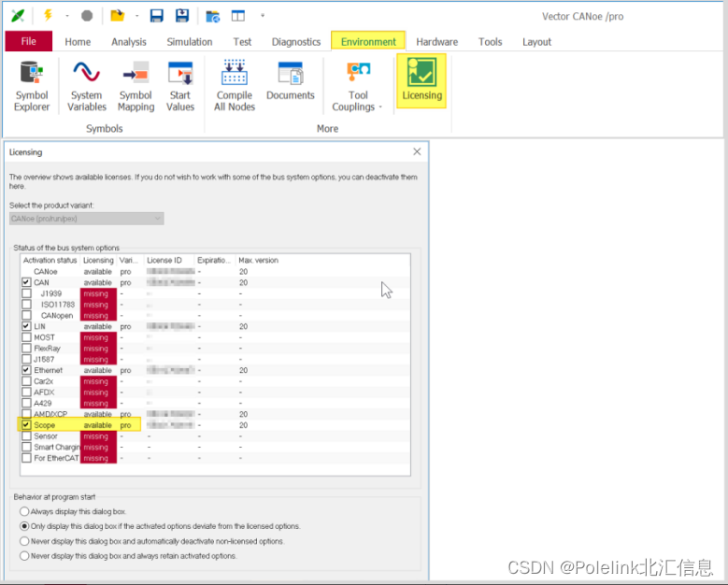
Task: Open the product variant combo box
Action: point(86,219)
